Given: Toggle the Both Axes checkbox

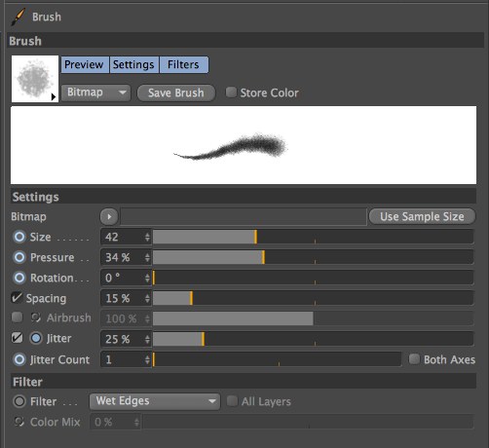Looking at the screenshot, I should pos(414,359).
